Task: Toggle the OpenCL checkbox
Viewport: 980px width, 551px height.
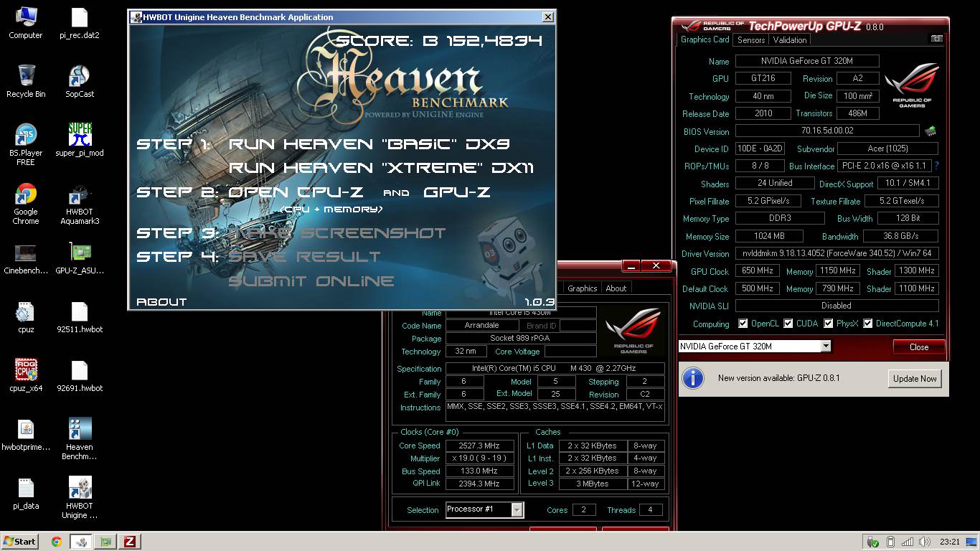Action: (x=743, y=324)
